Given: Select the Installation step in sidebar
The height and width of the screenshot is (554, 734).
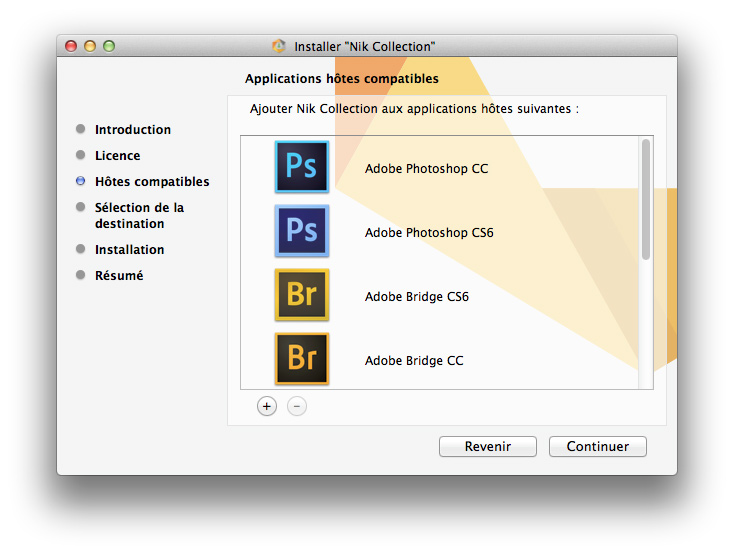Looking at the screenshot, I should click(x=130, y=250).
